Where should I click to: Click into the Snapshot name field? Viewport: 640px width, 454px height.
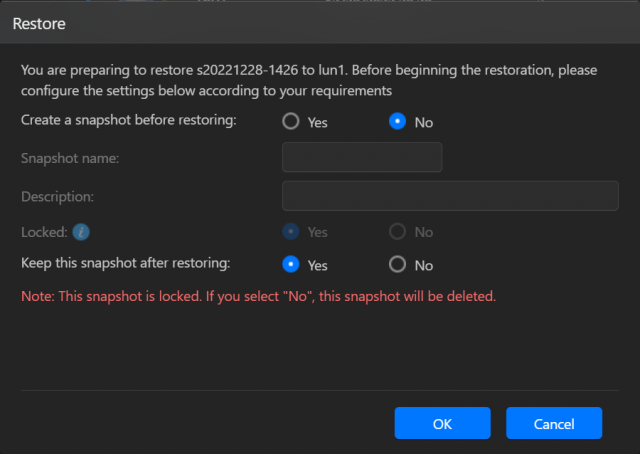362,158
